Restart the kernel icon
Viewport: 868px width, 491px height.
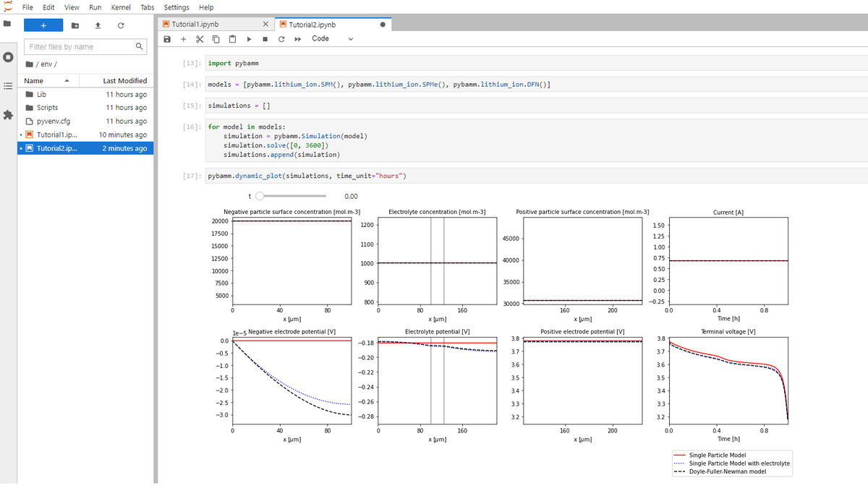pyautogui.click(x=281, y=39)
